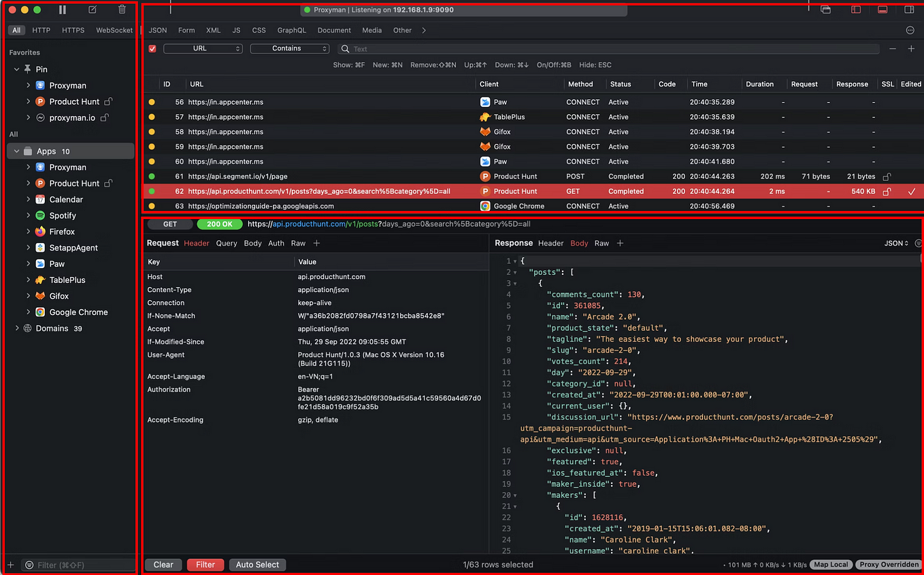Select the HTTP protocol filter
Screen dimensions: 924x575
(x=42, y=30)
